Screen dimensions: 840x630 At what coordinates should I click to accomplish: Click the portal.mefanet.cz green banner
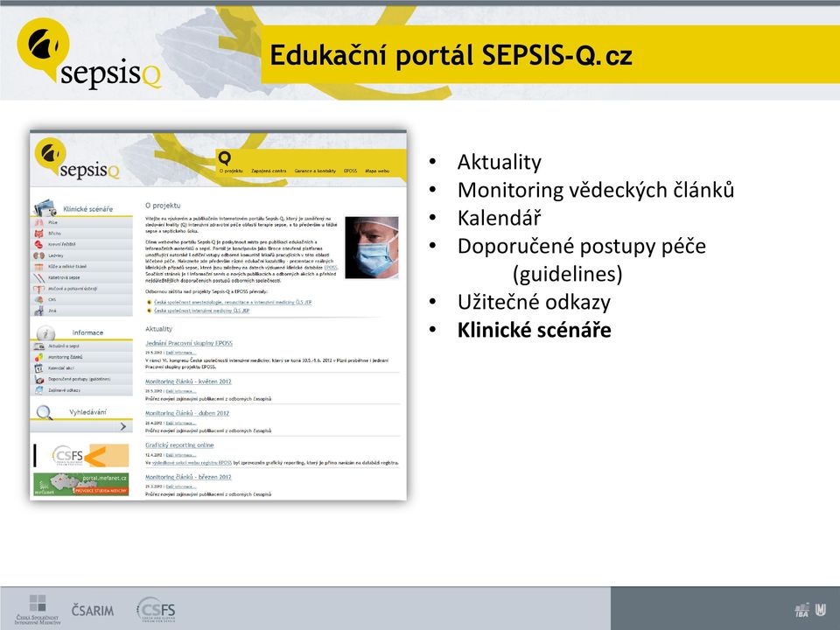click(80, 484)
